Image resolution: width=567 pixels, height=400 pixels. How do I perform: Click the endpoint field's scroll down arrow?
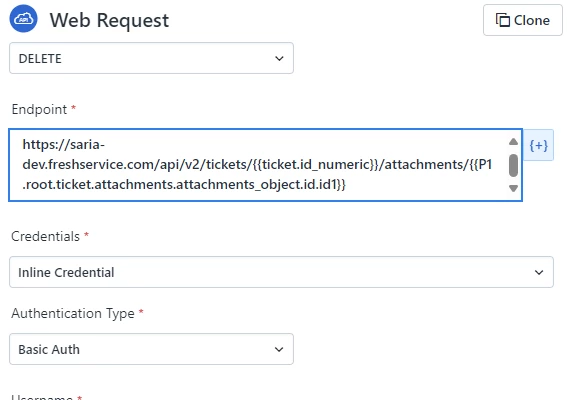[x=513, y=188]
